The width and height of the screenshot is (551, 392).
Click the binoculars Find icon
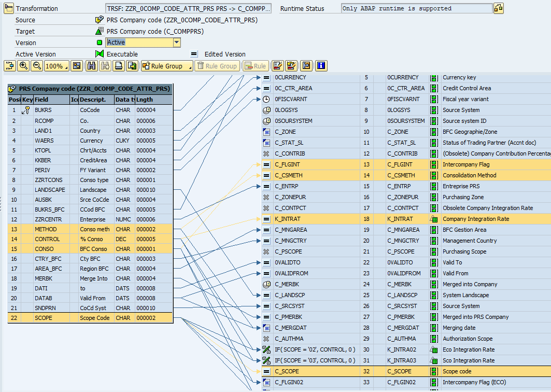point(92,66)
